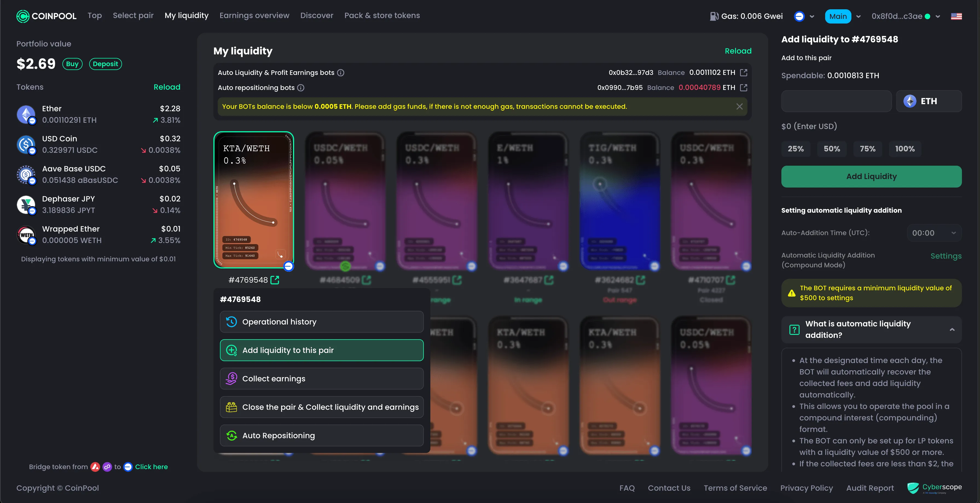980x503 pixels.
Task: Click 'Displaying tokens with minimum value of $0.01'
Action: pyautogui.click(x=98, y=259)
